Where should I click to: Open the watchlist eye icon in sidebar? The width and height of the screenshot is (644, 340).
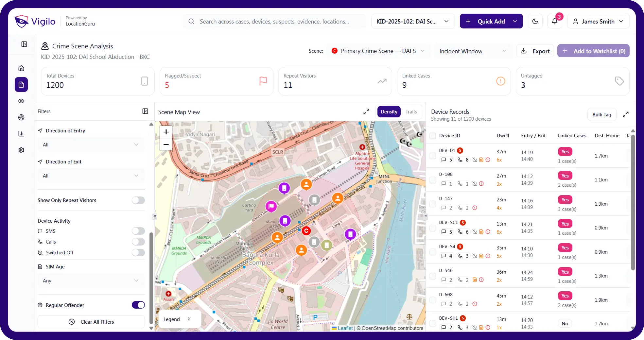tap(21, 101)
